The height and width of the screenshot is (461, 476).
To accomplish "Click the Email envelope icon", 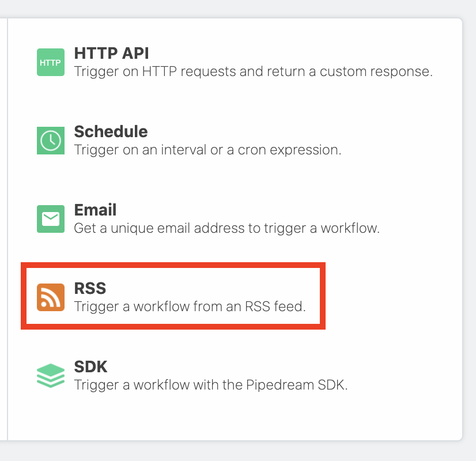I will pyautogui.click(x=50, y=219).
